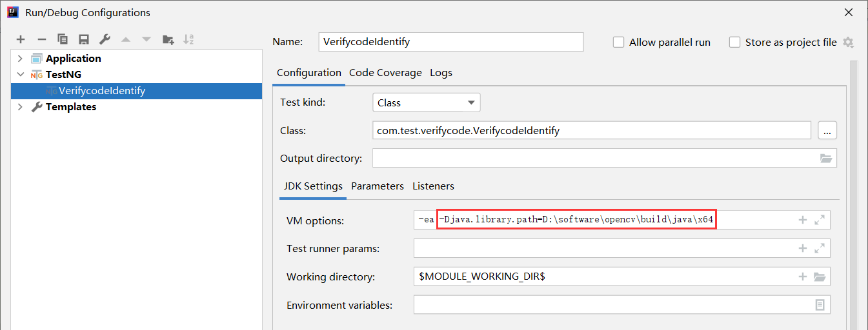
Task: Open edit templates wrench icon
Action: click(105, 40)
